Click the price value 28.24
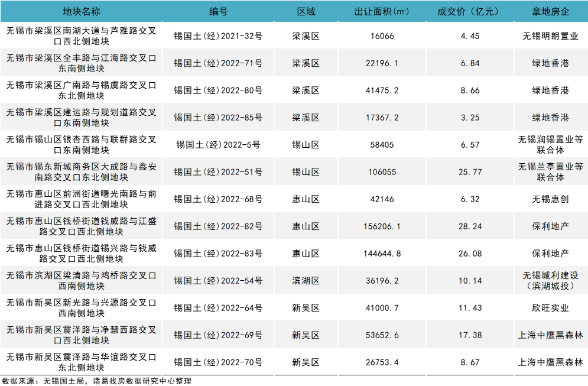 point(470,226)
